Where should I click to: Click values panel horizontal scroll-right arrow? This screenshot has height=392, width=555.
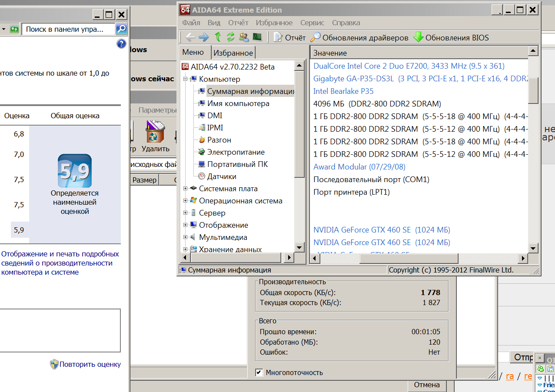[523, 258]
